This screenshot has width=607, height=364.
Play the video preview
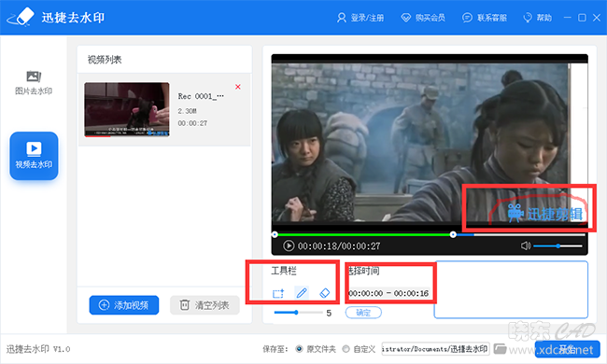(x=289, y=245)
